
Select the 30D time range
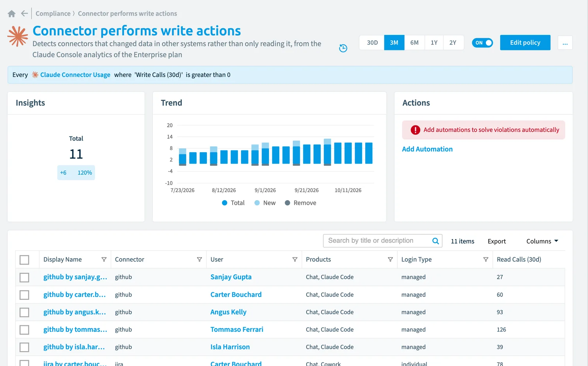coord(372,43)
